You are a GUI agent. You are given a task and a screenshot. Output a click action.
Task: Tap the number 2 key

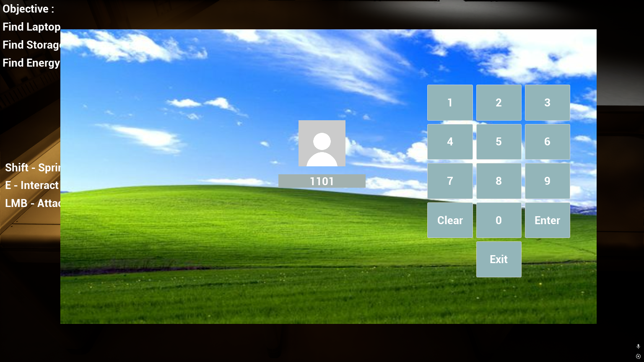pyautogui.click(x=499, y=103)
